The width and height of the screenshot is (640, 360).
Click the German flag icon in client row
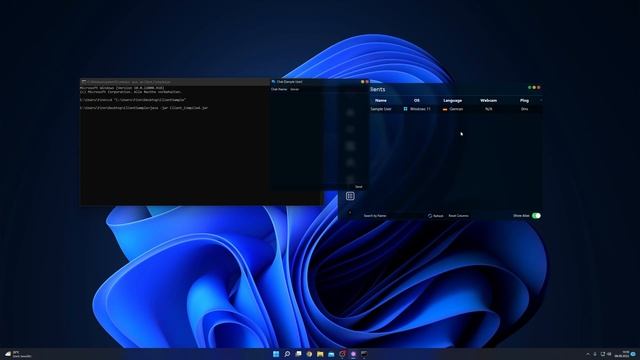click(445, 109)
